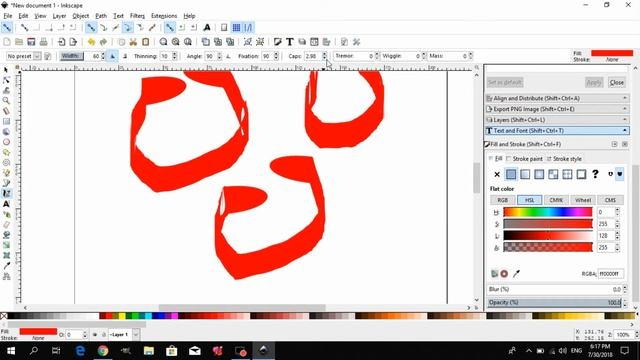Viewport: 640px width, 360px height.
Task: Open the Edit menu
Action: pos(23,16)
